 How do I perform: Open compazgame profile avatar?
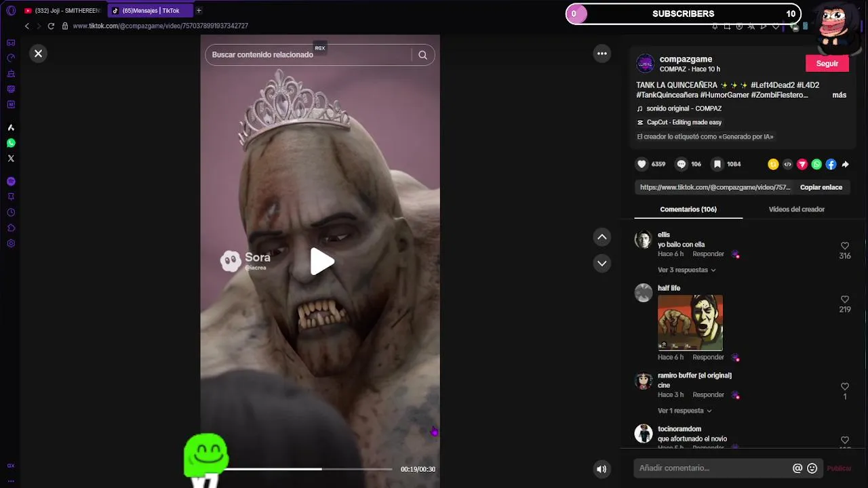[645, 64]
